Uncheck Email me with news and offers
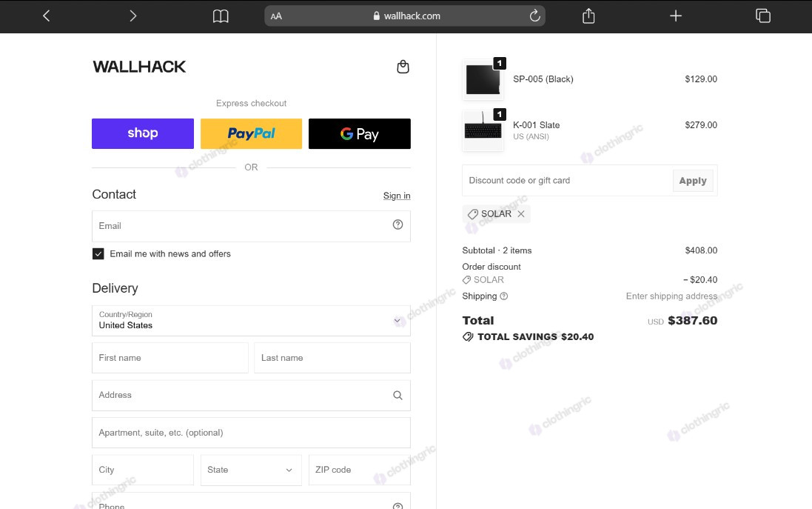 pyautogui.click(x=98, y=253)
